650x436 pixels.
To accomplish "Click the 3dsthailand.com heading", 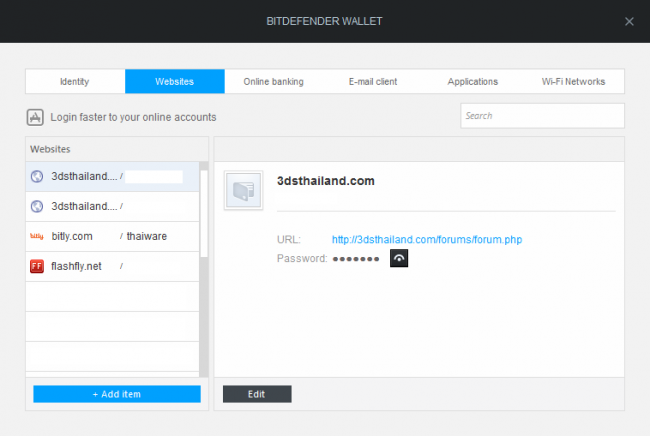I will 325,181.
